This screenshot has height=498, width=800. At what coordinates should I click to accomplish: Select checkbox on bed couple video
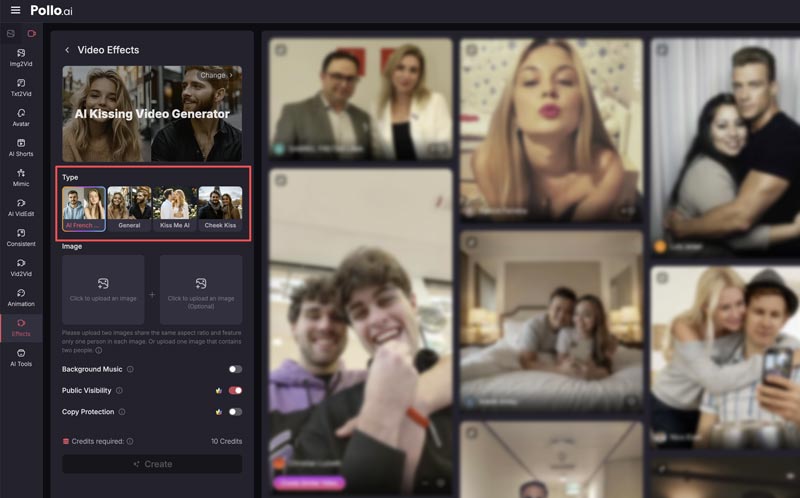tap(471, 242)
